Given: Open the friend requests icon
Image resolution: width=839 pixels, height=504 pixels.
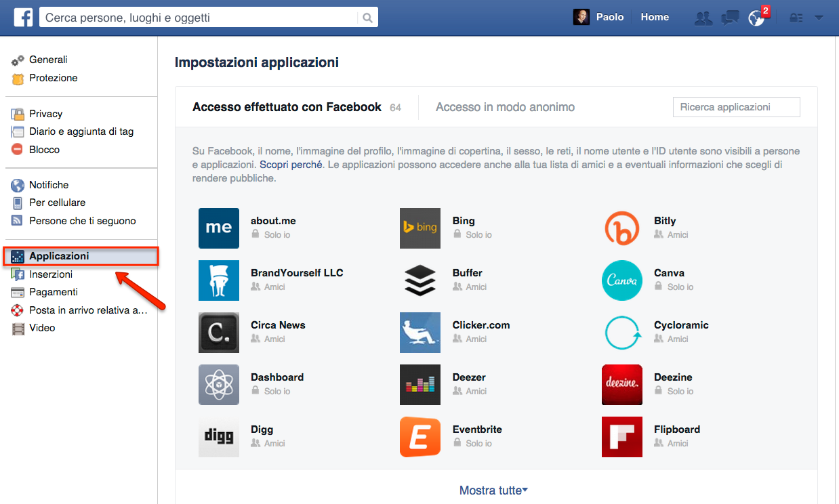Looking at the screenshot, I should [703, 18].
